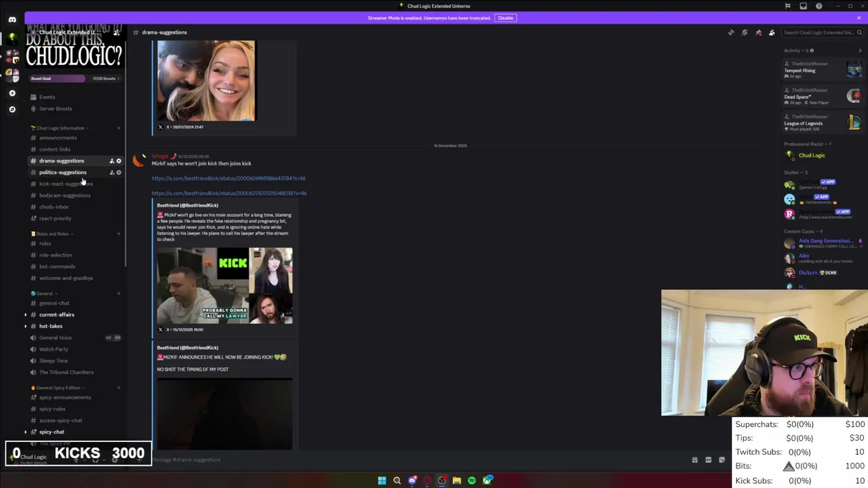
Task: Open Threads icon in channel header
Action: (x=730, y=32)
